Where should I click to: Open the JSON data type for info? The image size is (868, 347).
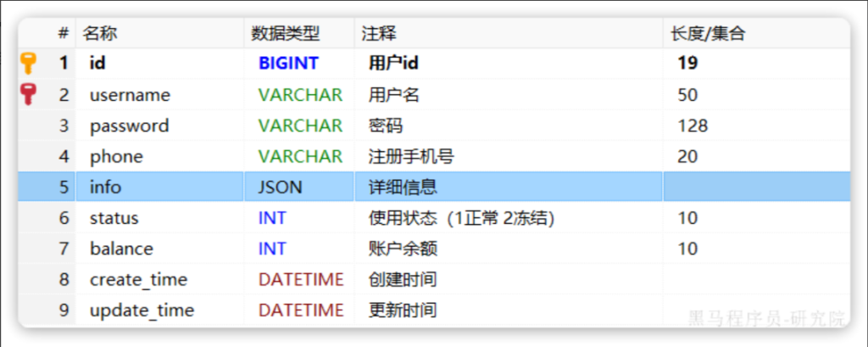[280, 187]
